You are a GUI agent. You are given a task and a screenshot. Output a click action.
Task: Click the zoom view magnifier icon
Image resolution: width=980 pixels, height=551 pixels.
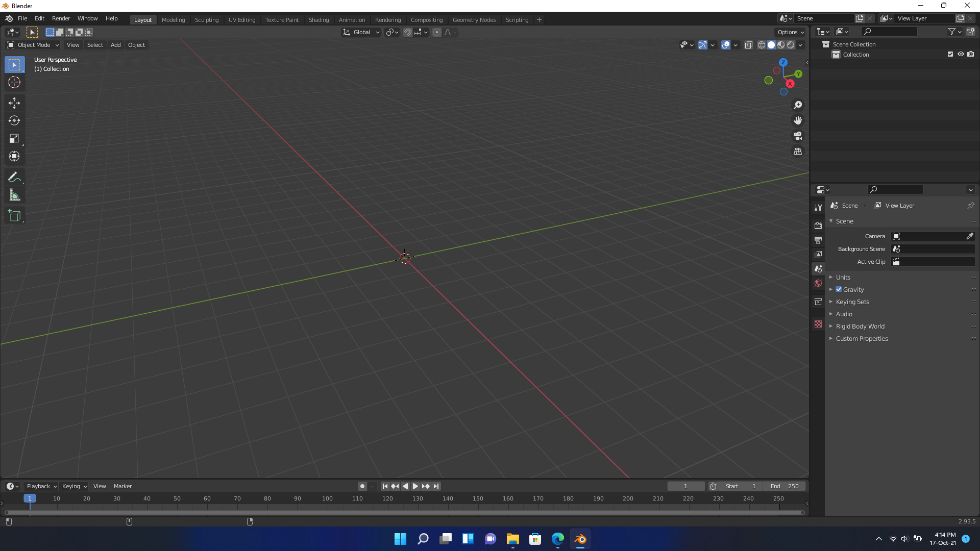point(798,105)
